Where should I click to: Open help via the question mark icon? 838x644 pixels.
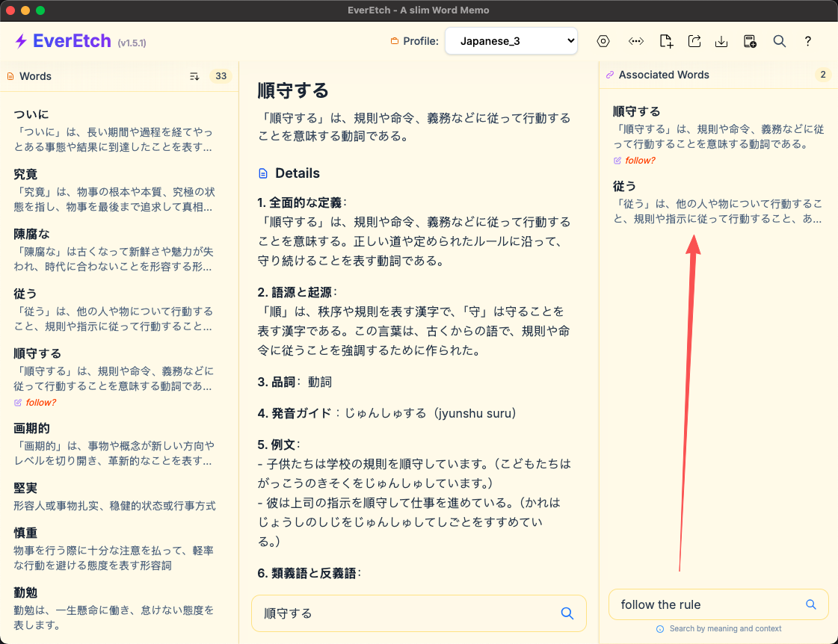point(807,41)
